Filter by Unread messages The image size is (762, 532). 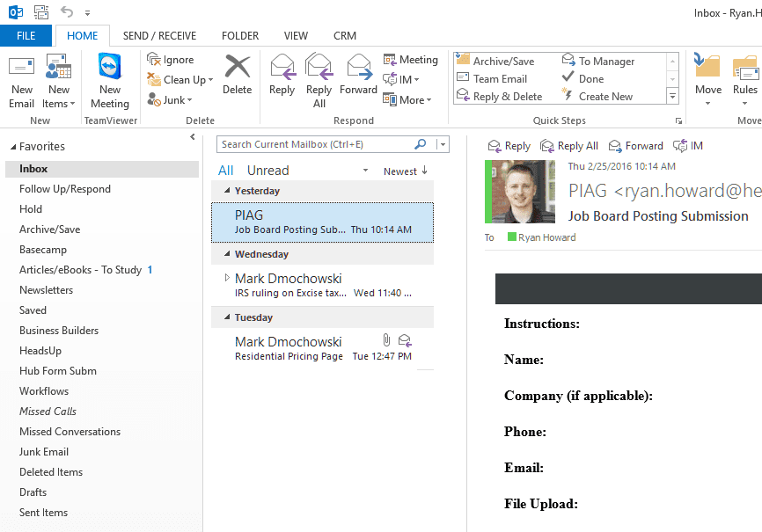click(x=267, y=171)
